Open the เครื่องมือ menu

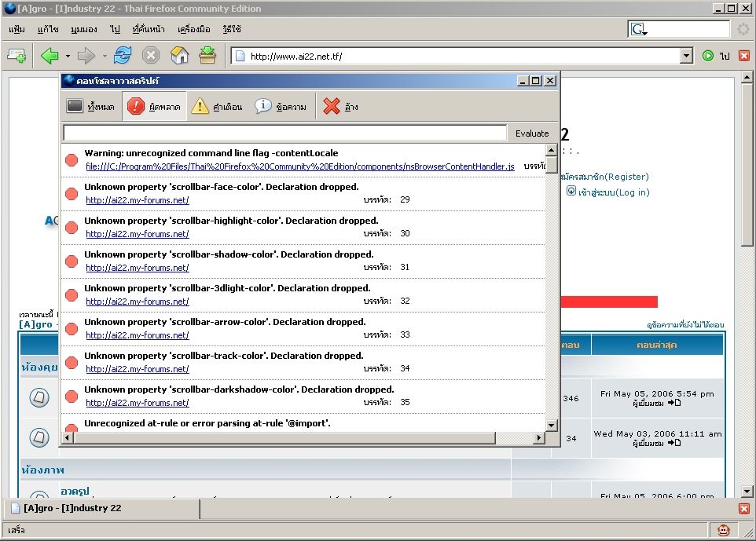194,29
